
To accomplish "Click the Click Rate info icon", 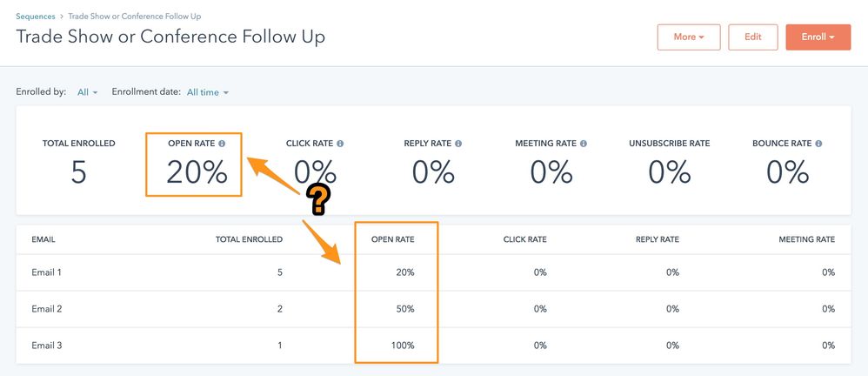I will click(340, 144).
